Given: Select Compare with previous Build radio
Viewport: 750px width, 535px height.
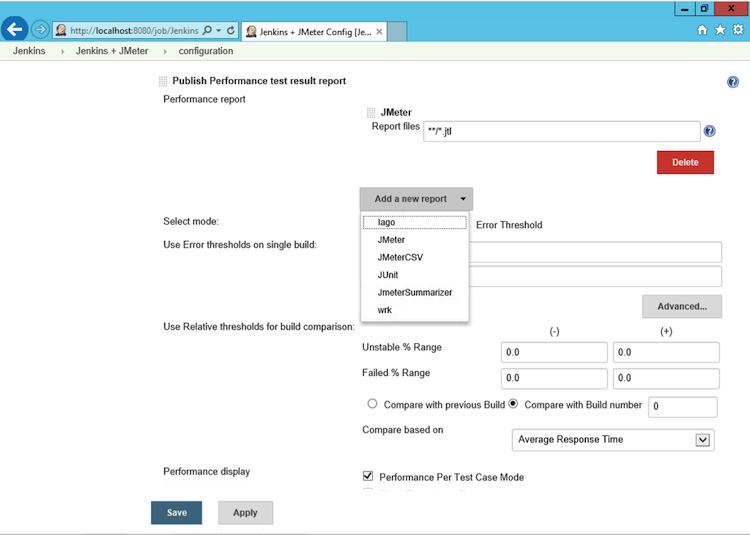Looking at the screenshot, I should 372,404.
